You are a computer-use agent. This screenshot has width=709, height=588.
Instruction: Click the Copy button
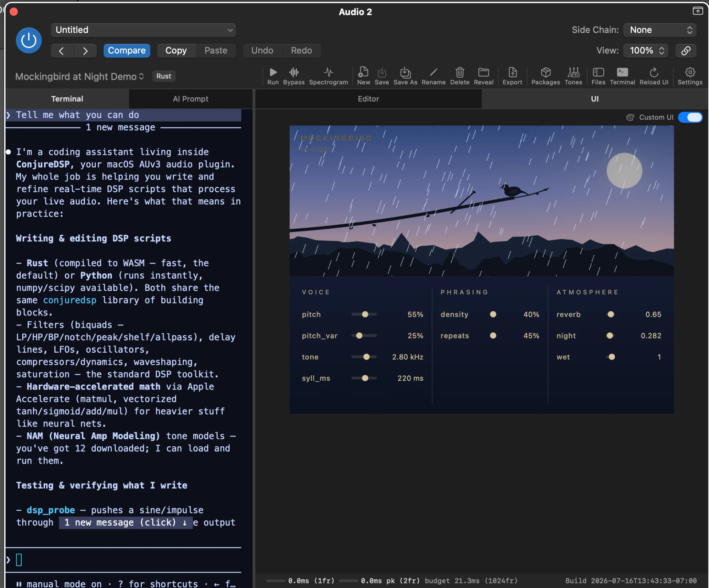(x=176, y=51)
